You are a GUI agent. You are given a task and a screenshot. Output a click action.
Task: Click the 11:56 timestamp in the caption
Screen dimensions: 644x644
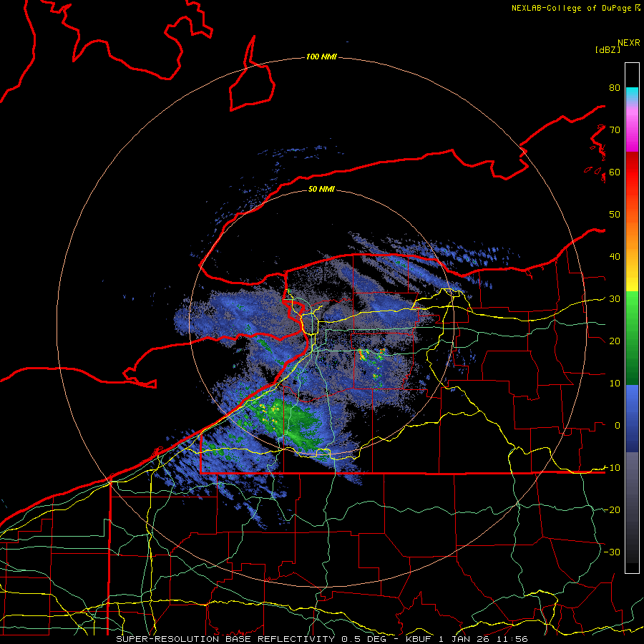[513, 639]
